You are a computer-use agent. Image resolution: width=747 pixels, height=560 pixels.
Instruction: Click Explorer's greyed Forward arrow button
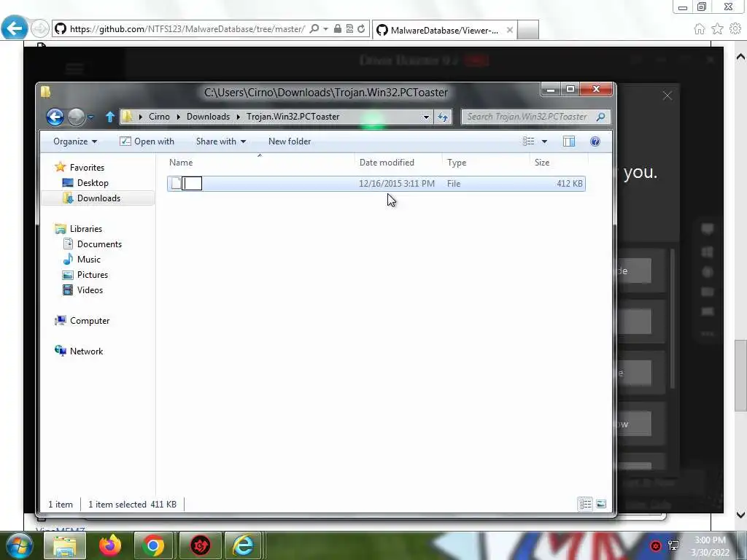click(76, 117)
